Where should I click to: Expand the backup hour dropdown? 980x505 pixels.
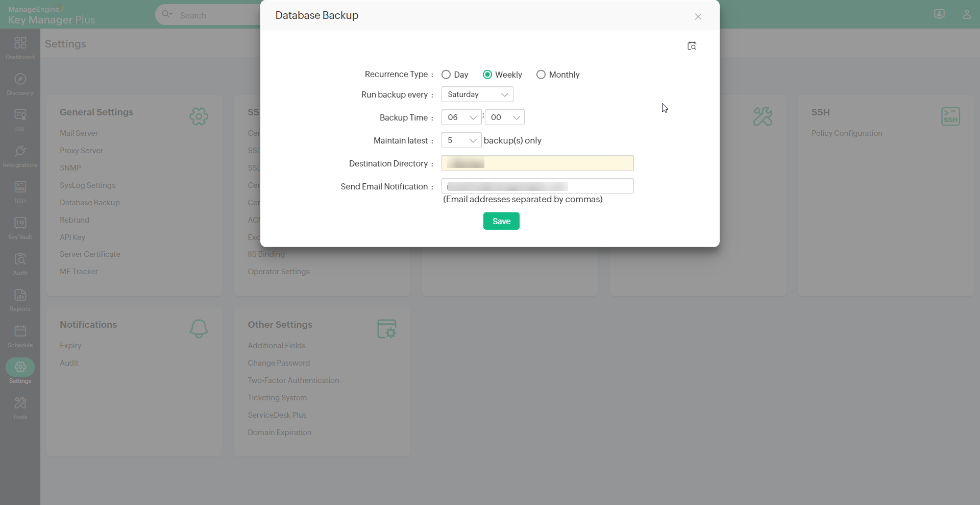point(461,117)
